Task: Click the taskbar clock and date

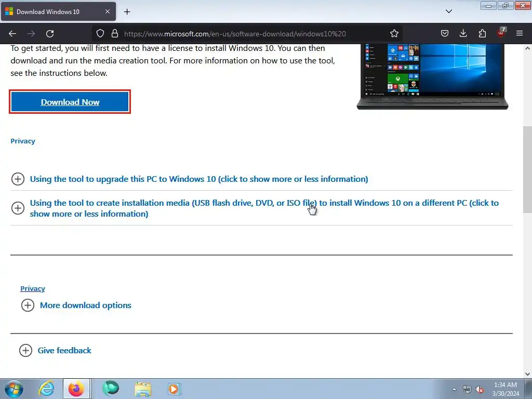Action: pyautogui.click(x=506, y=389)
